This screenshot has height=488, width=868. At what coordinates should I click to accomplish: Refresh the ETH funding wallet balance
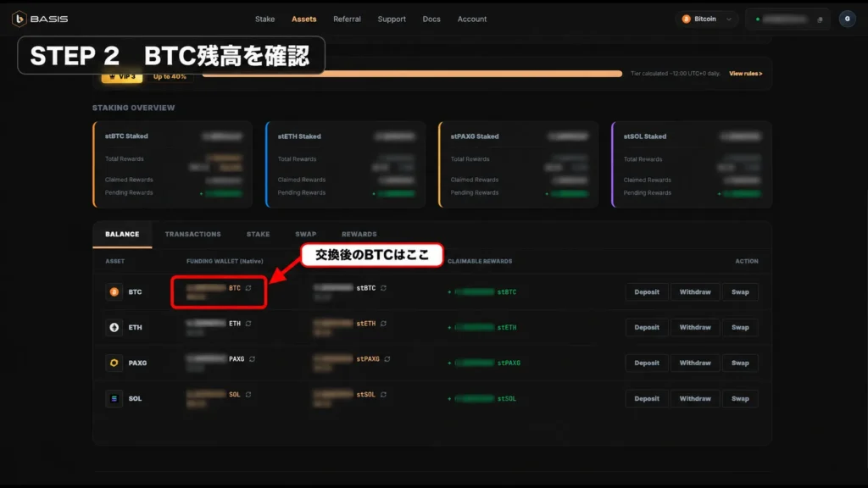coord(248,323)
